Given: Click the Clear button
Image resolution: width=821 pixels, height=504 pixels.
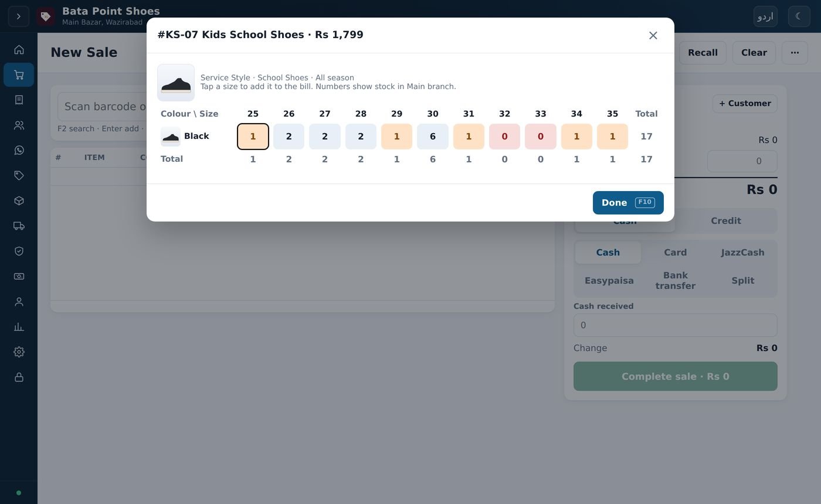Looking at the screenshot, I should (x=754, y=53).
